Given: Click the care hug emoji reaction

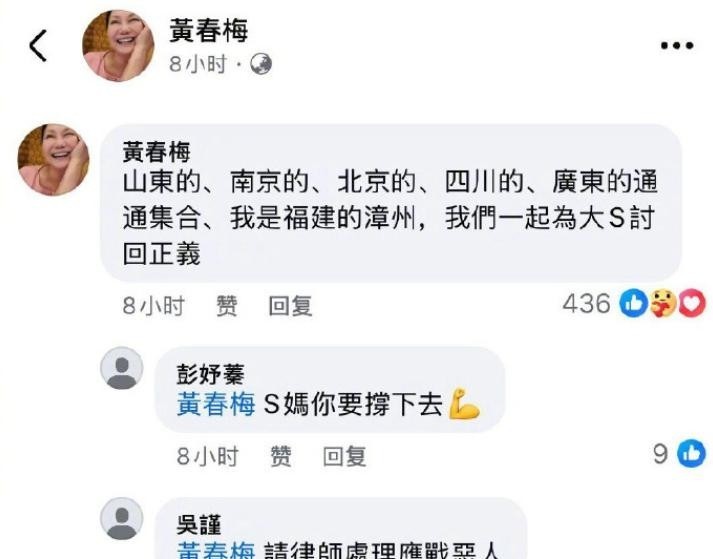Looking at the screenshot, I should pyautogui.click(x=663, y=303).
